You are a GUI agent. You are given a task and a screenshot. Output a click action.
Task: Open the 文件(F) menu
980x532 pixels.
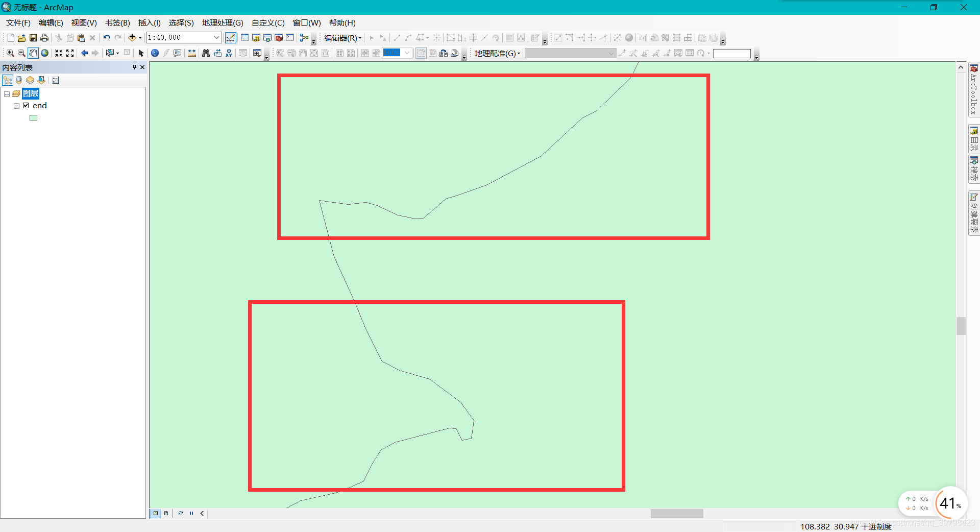(18, 23)
